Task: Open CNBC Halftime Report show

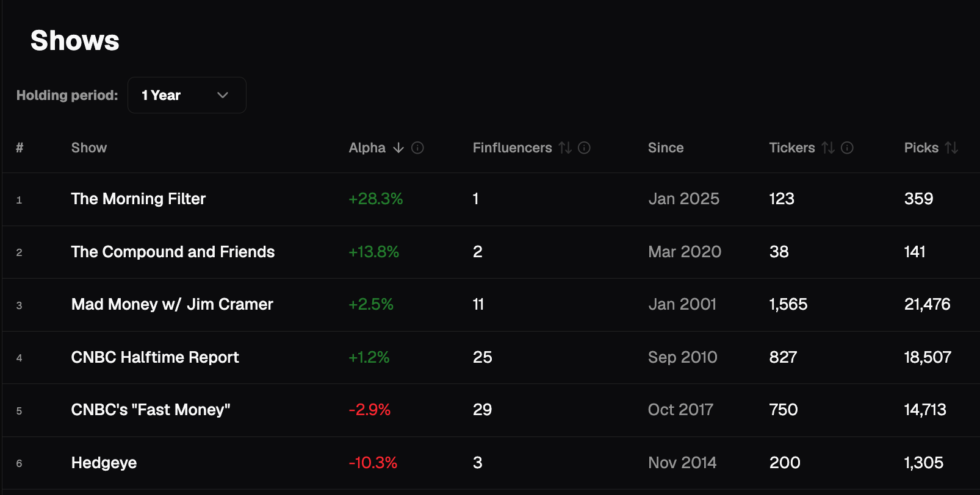Action: point(155,357)
